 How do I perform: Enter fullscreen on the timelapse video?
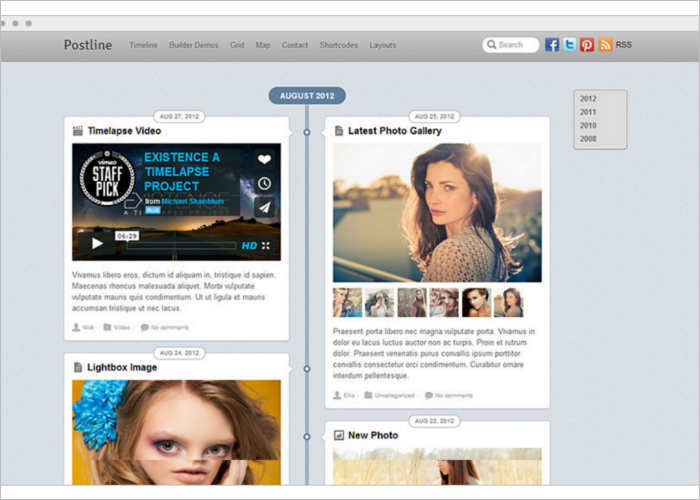tap(267, 245)
